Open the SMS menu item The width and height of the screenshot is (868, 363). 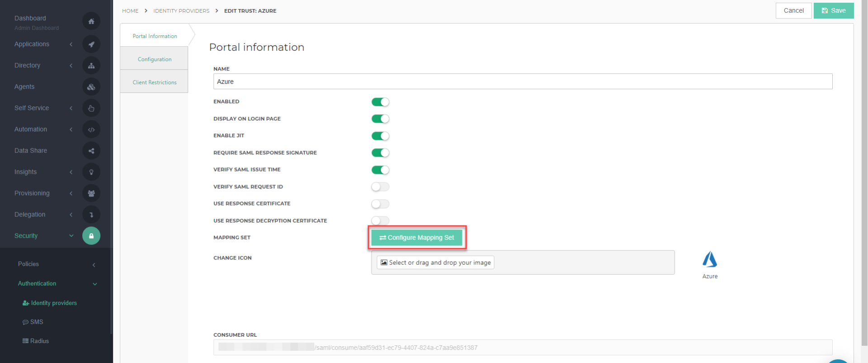33,322
